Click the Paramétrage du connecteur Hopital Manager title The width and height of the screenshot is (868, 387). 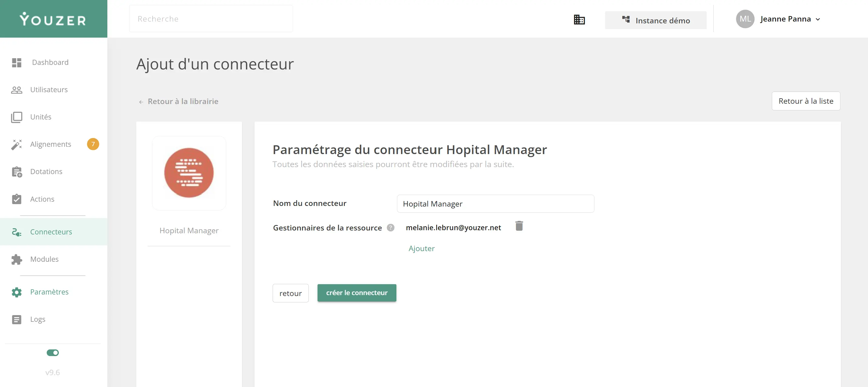(x=409, y=150)
